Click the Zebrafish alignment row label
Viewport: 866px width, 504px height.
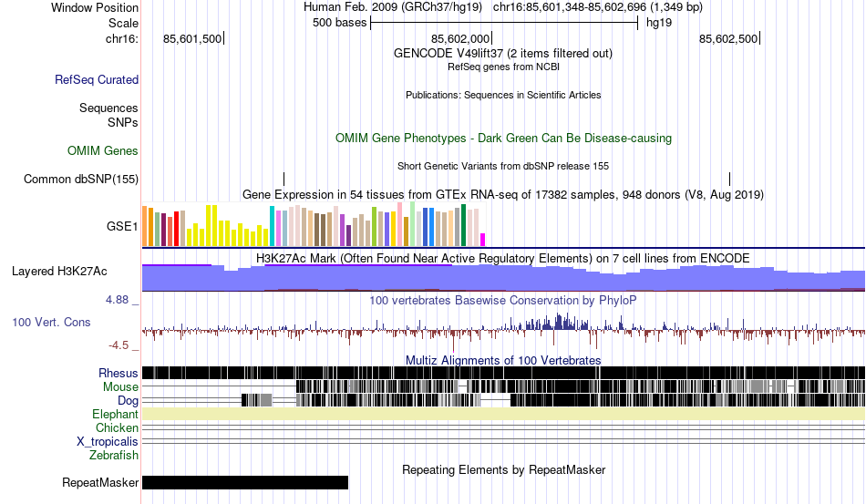tap(114, 456)
